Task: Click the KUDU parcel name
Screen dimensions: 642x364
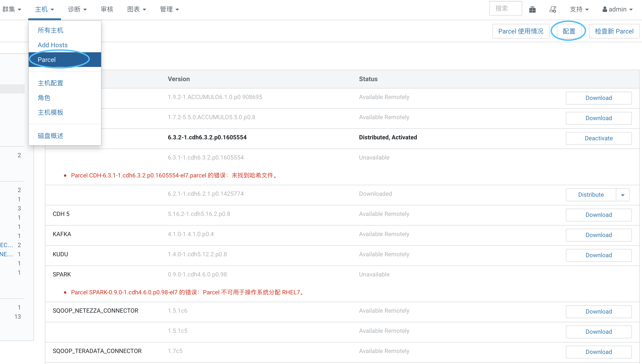Action: coord(60,254)
